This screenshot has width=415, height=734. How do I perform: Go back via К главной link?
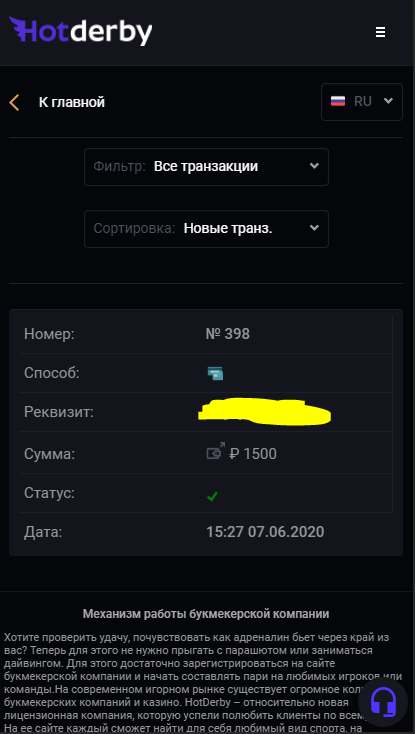[72, 102]
